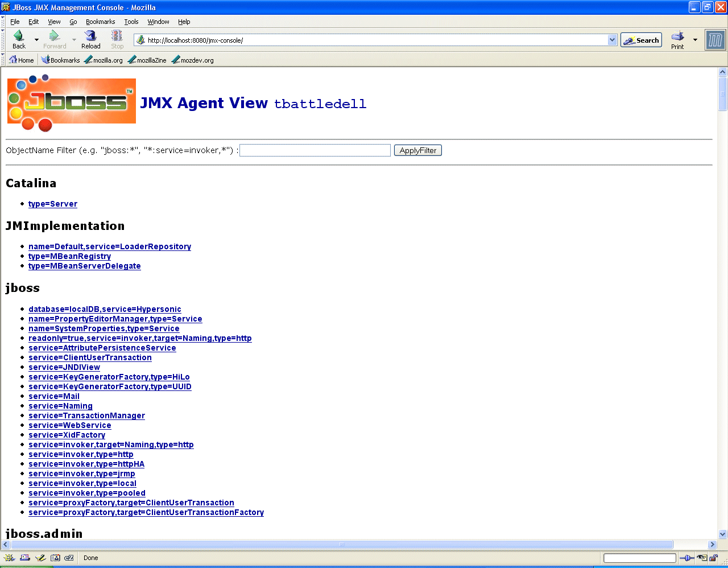
Task: Open the mozillaZine bookmark
Action: coord(147,60)
